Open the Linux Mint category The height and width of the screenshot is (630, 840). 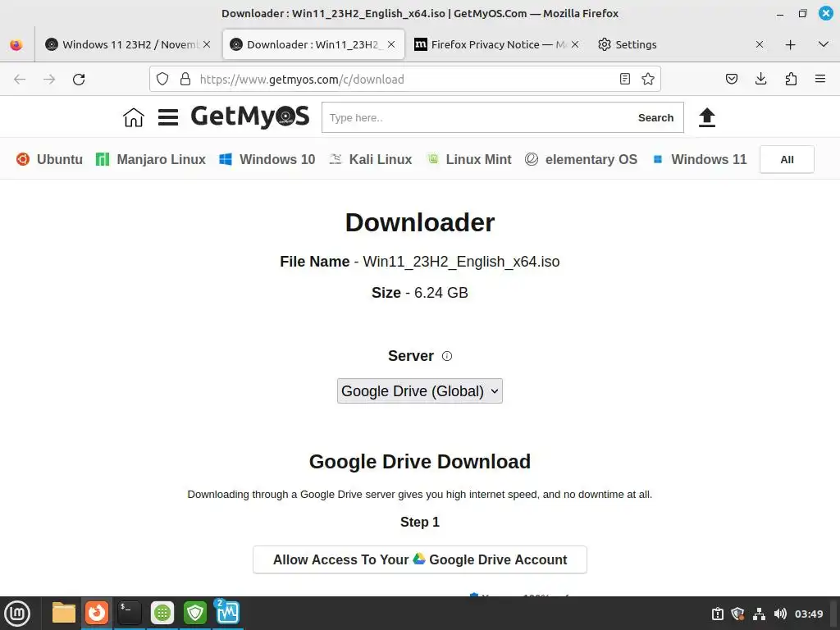coord(468,159)
